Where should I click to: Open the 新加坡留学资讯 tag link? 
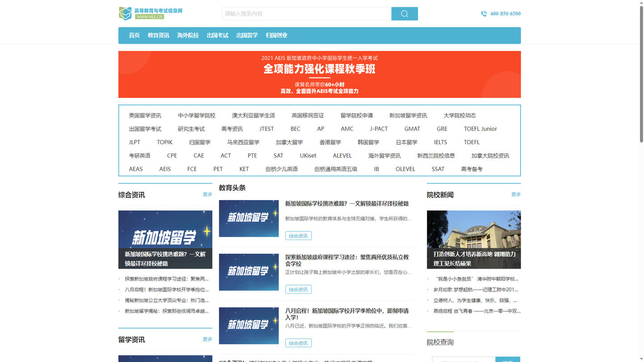(x=408, y=115)
